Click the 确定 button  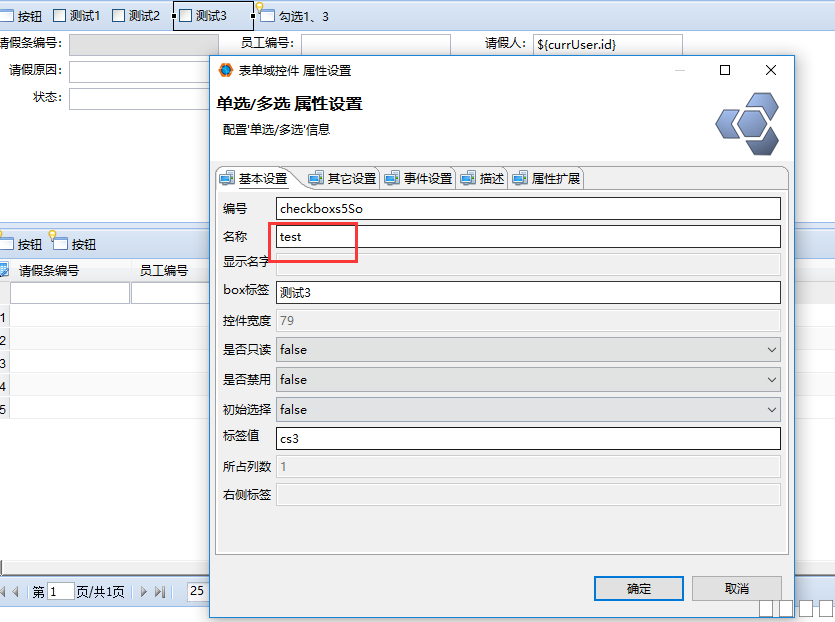[639, 589]
